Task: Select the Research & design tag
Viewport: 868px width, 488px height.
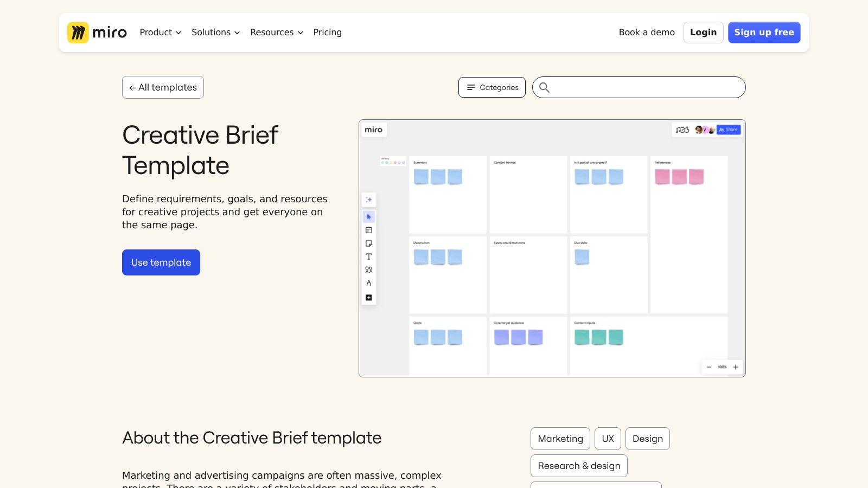Action: click(579, 466)
